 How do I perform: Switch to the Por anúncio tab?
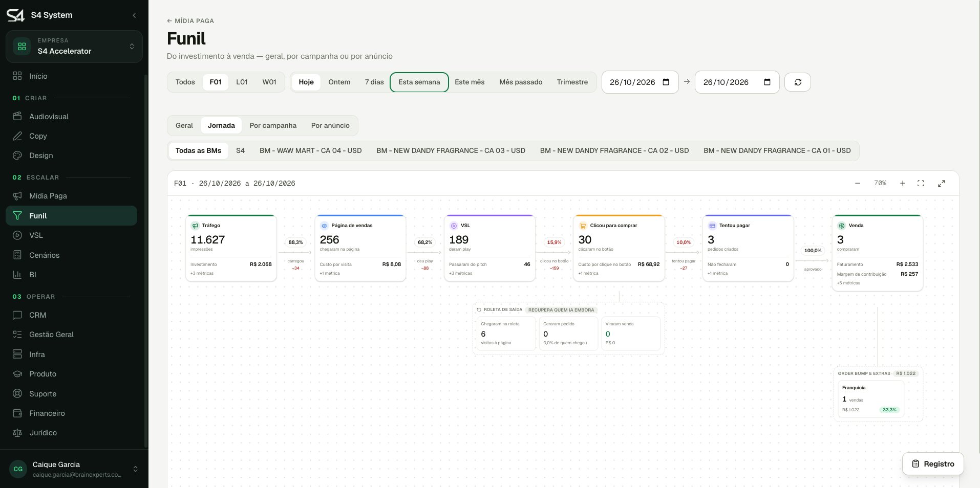[x=330, y=125]
